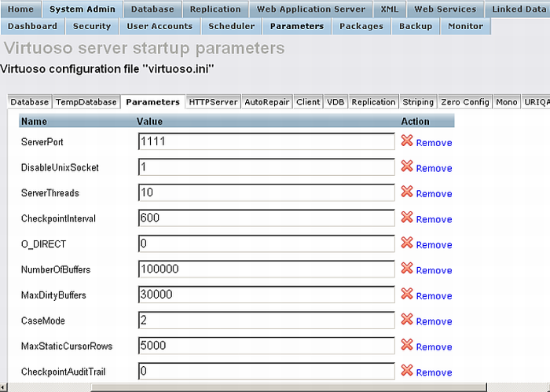The height and width of the screenshot is (392, 550).
Task: Go to the XML tab
Action: (x=390, y=9)
